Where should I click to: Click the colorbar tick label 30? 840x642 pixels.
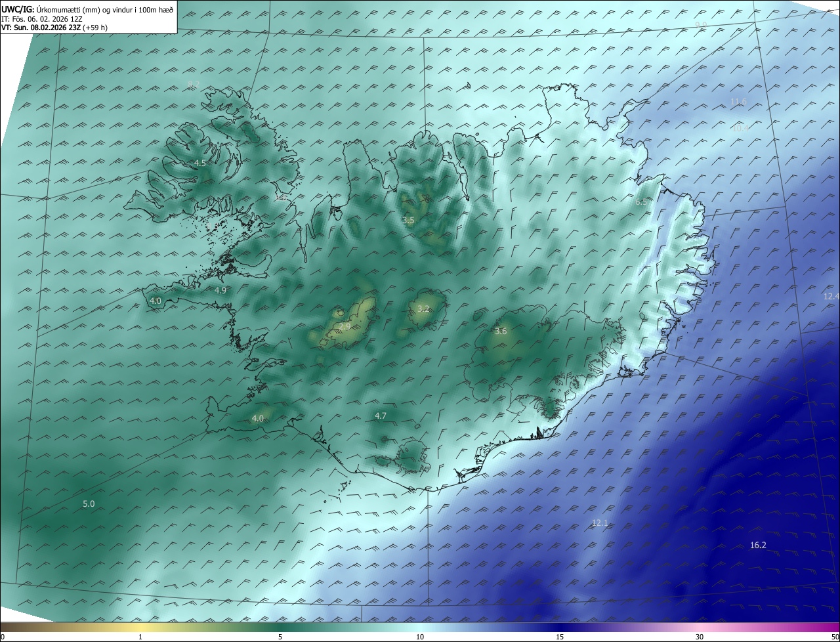pos(700,637)
